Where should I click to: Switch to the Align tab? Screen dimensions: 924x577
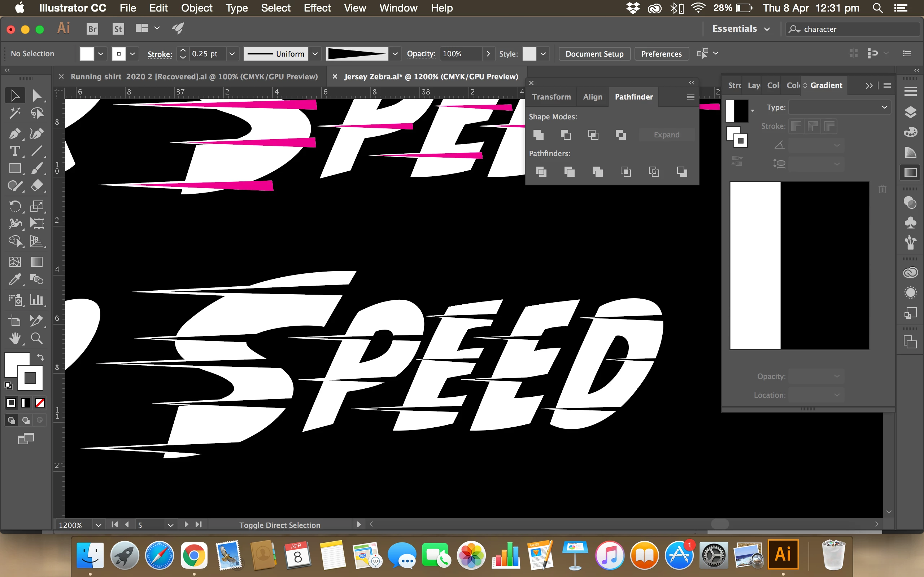coord(592,97)
